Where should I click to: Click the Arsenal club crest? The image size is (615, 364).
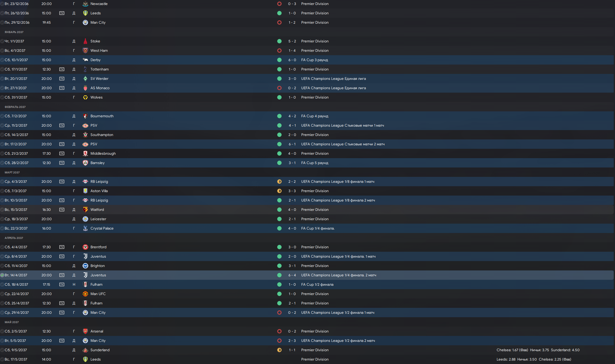(x=85, y=331)
